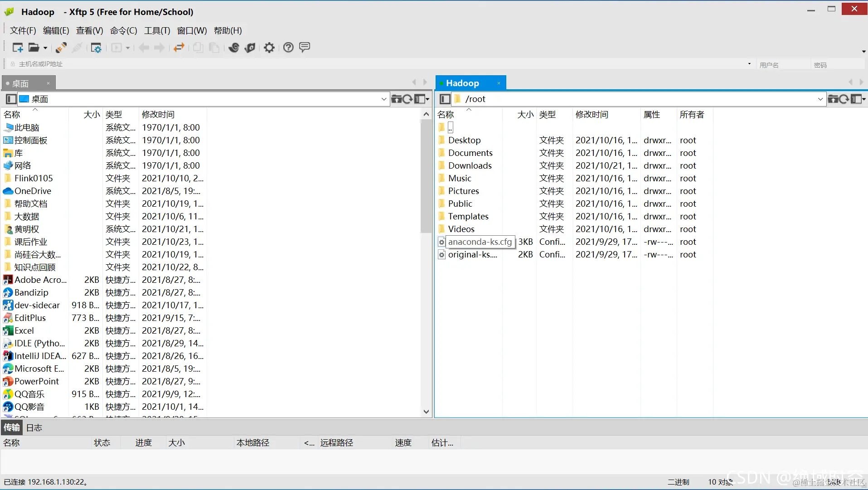Select the 课后作业 folder
868x490 pixels.
(31, 242)
